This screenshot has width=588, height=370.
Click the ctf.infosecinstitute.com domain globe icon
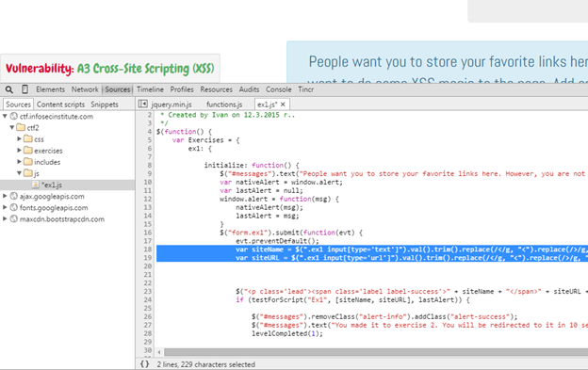(14, 116)
